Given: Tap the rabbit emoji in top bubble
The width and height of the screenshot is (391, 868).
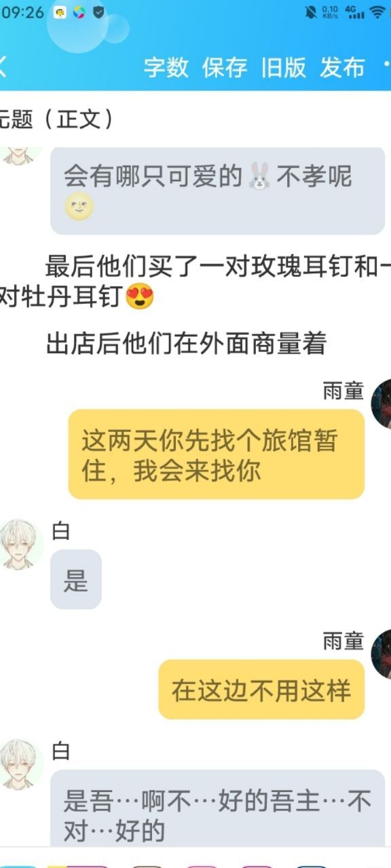Looking at the screenshot, I should pos(259,176).
